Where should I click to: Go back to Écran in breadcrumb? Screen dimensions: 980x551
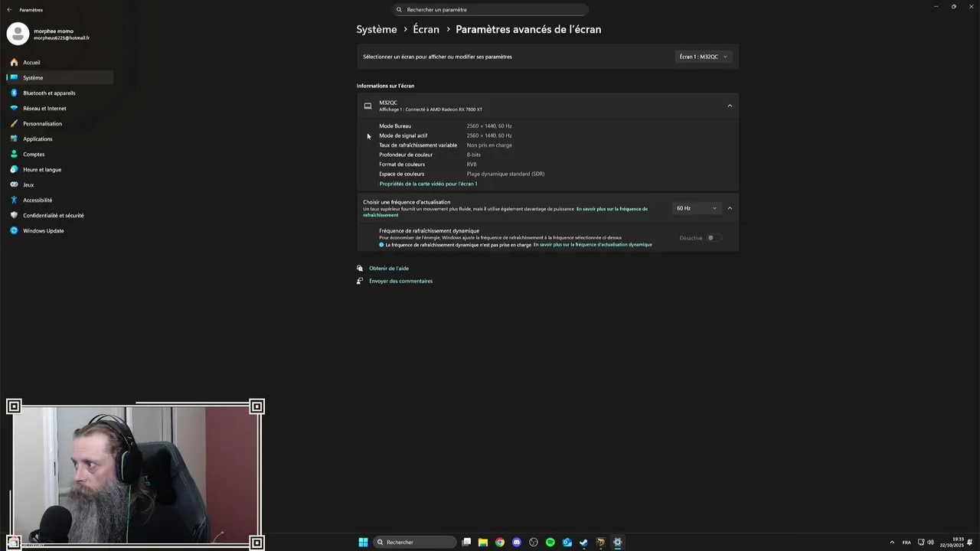pyautogui.click(x=426, y=29)
